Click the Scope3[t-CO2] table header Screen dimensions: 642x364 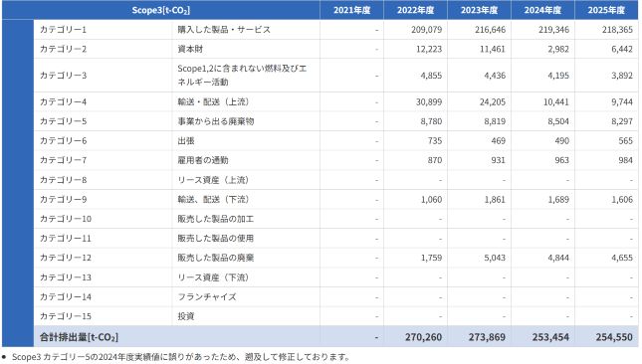(x=160, y=10)
